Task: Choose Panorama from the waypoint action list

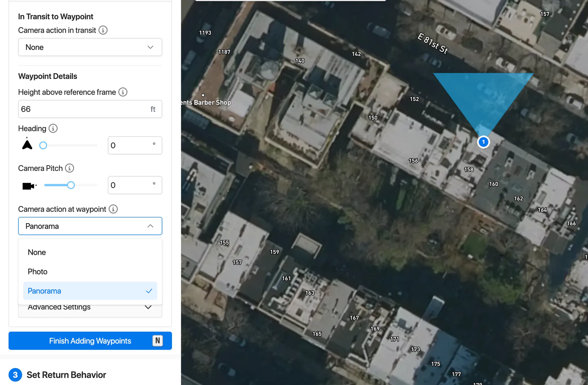Action: pyautogui.click(x=90, y=291)
